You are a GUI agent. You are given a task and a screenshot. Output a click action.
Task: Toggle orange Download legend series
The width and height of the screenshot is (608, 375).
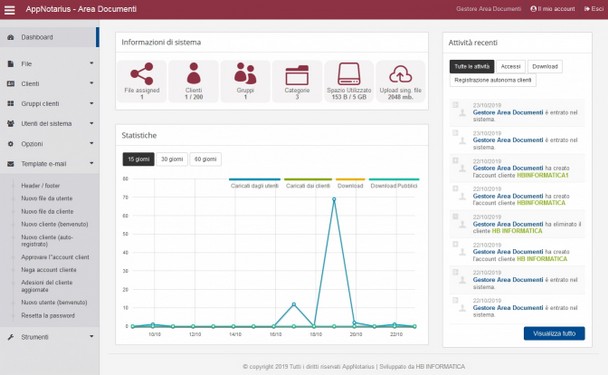pos(350,183)
